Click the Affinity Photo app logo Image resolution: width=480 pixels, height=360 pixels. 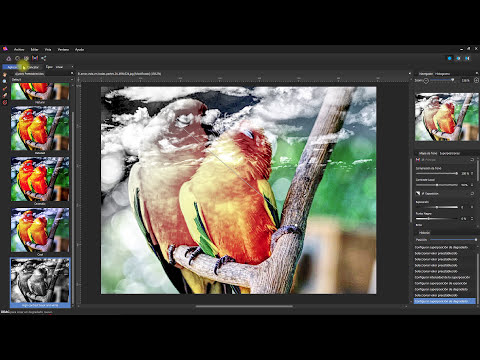click(x=5, y=49)
